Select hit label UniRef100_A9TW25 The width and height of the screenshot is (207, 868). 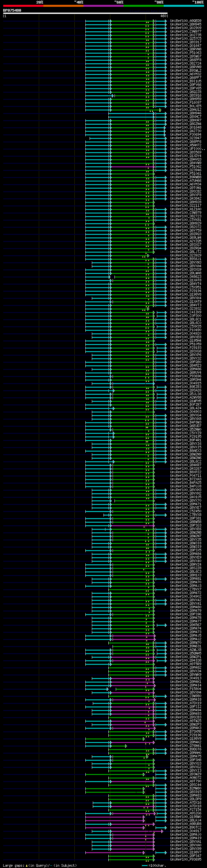coord(186,721)
